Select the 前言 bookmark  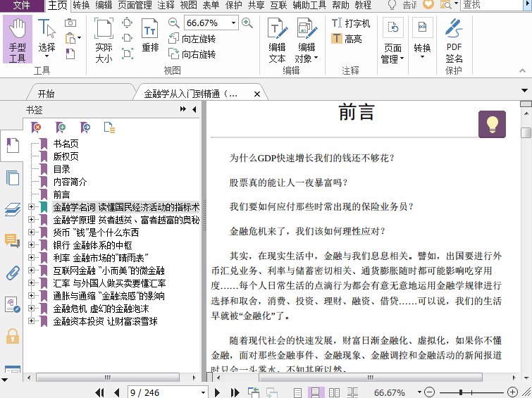pos(62,194)
